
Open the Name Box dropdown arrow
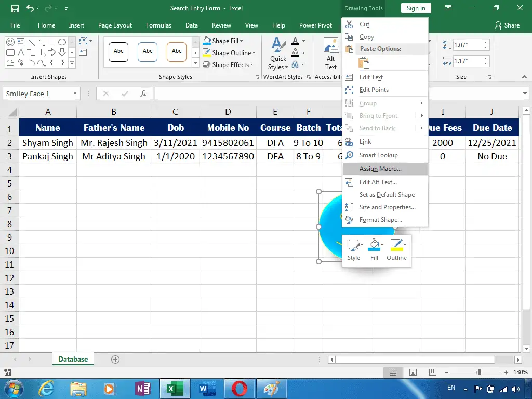75,94
